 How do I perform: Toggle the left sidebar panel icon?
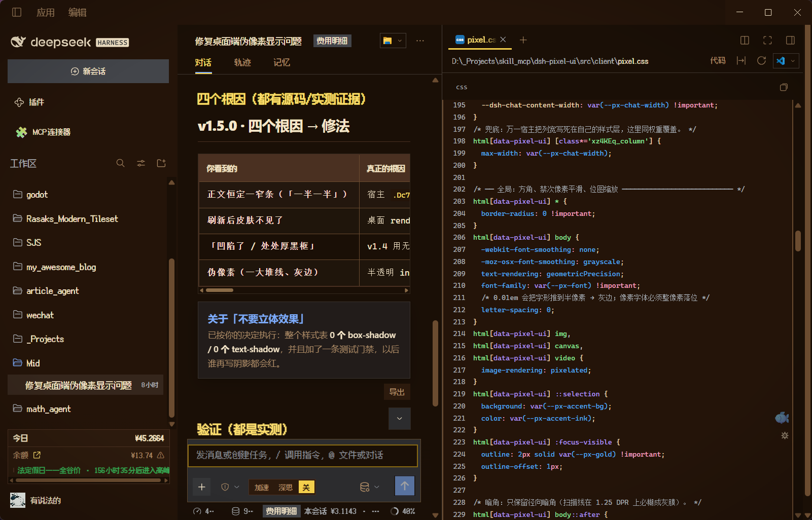coord(17,12)
